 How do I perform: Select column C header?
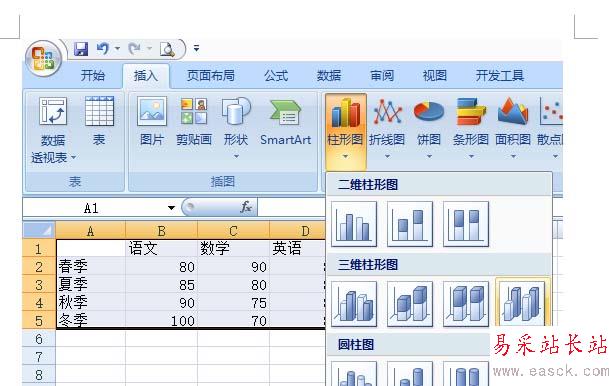click(x=233, y=231)
